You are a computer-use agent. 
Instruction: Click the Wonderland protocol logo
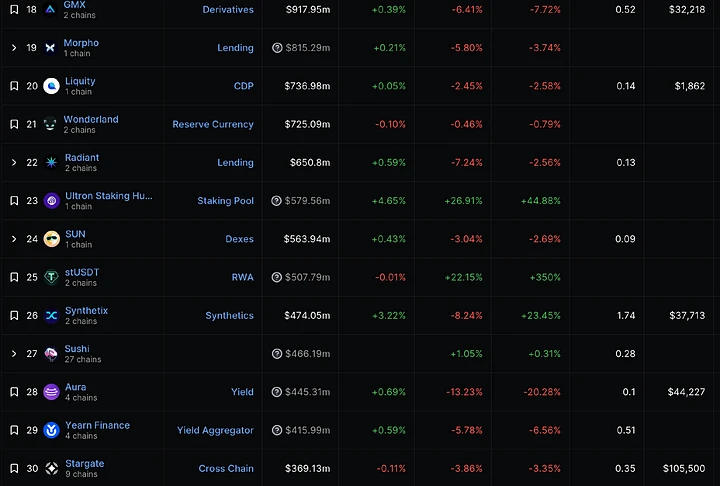pos(51,125)
